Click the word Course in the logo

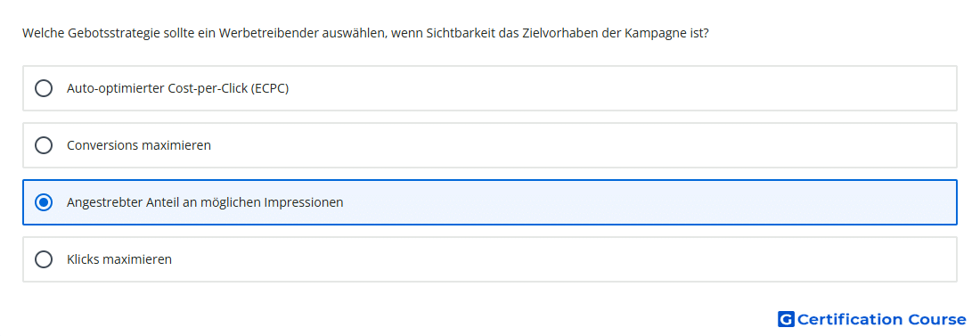[937, 319]
